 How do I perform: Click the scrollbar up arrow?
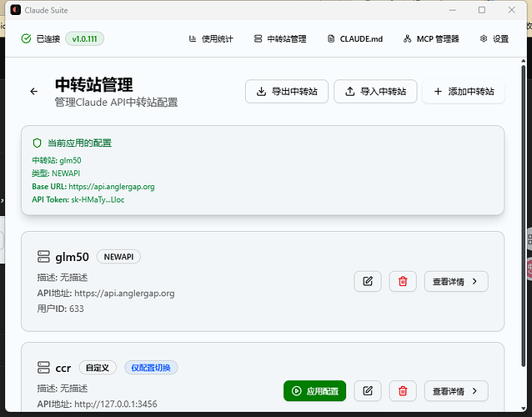coord(523,61)
